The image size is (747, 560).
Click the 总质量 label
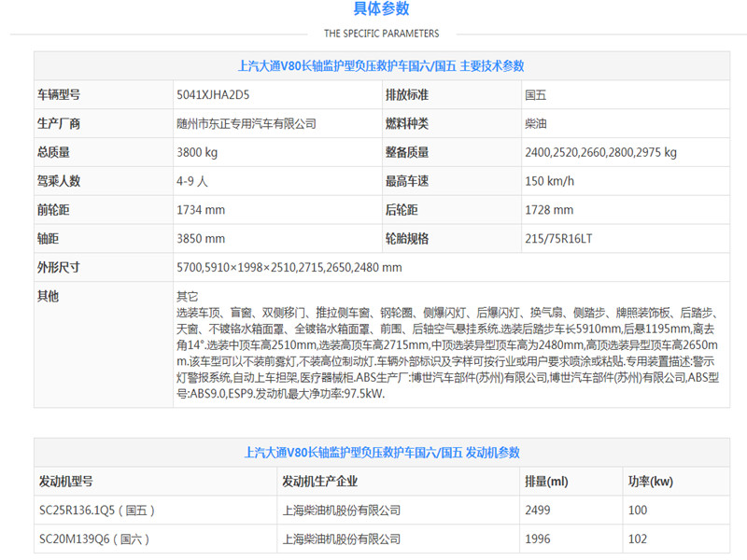(53, 152)
